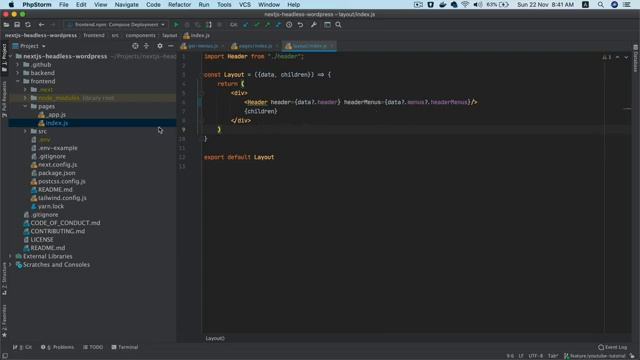Open the Refactor menu
Image resolution: width=640 pixels, height=360 pixels.
click(179, 5)
